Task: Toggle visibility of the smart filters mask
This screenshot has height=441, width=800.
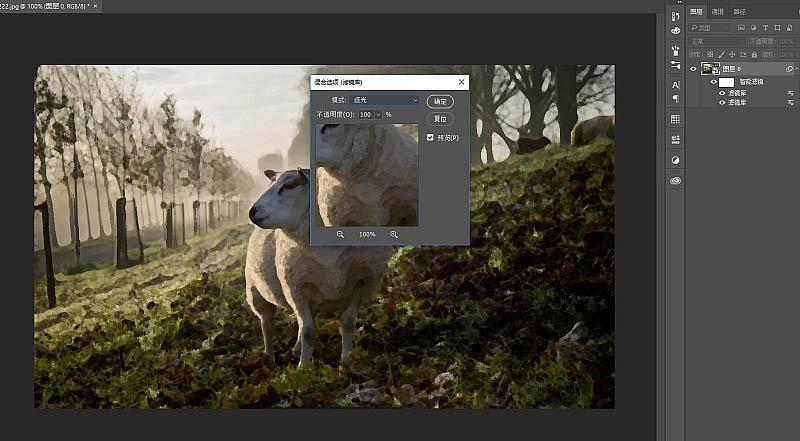Action: pos(714,82)
